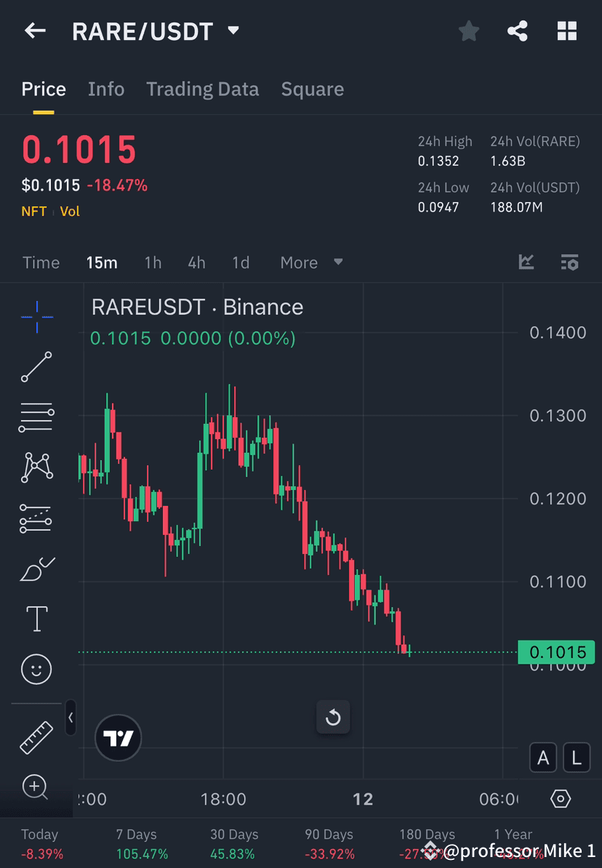Select the Horizontal Lines drawing tool
The image size is (602, 868).
36,417
